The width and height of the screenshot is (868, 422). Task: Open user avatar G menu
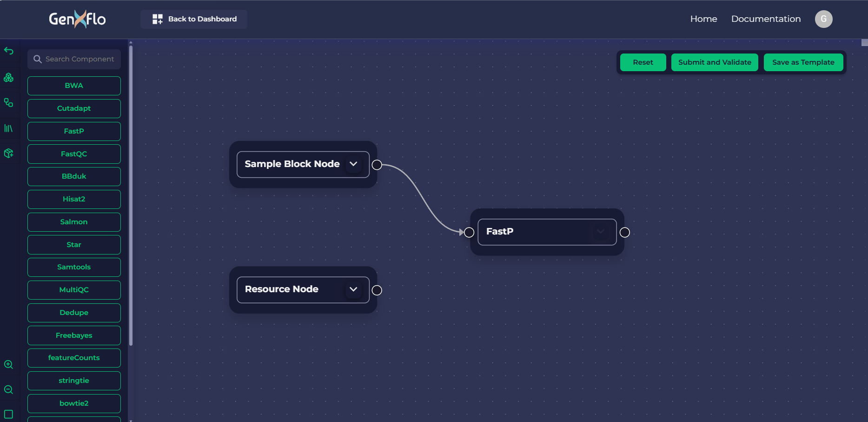pos(823,19)
